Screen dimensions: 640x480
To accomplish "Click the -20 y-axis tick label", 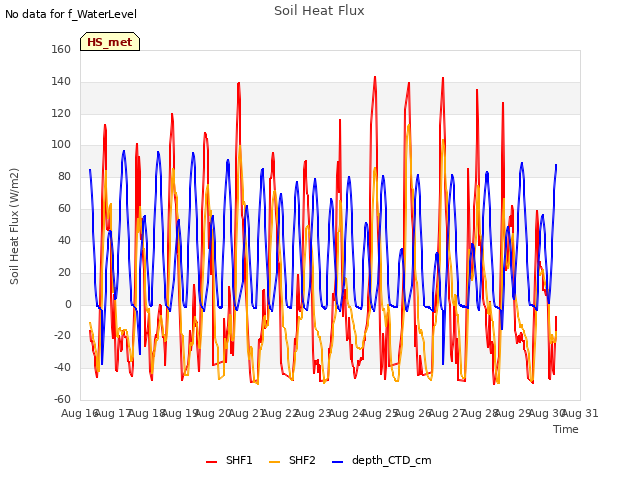I will click(62, 336).
